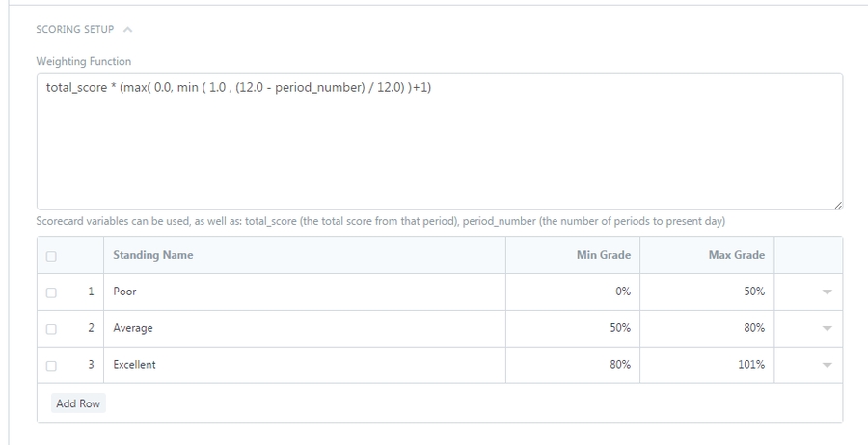Collapse the Scoring Setup section chevron
This screenshot has height=445, width=868.
pos(128,30)
